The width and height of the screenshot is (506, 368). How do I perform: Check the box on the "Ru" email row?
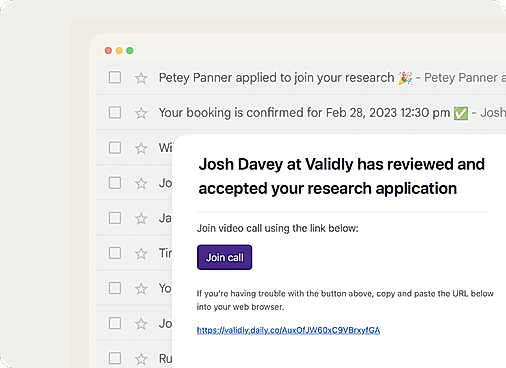[115, 358]
